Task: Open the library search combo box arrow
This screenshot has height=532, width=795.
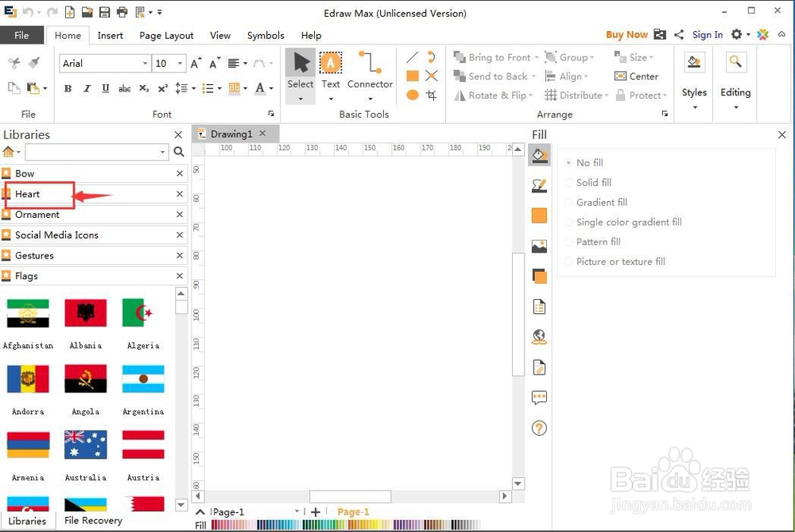Action: click(162, 152)
